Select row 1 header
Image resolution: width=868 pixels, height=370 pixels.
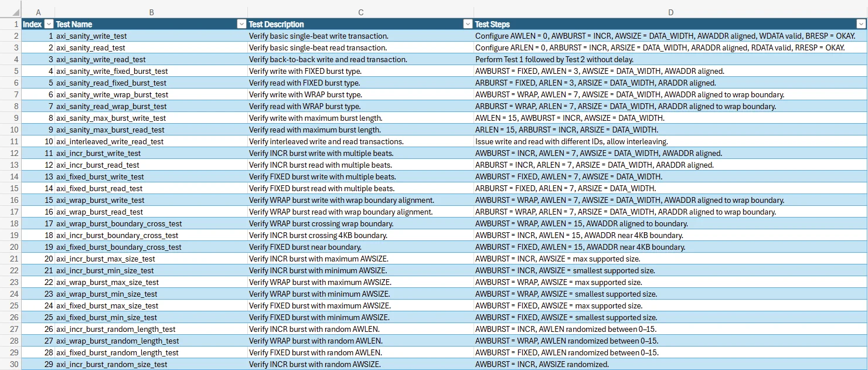click(11, 24)
